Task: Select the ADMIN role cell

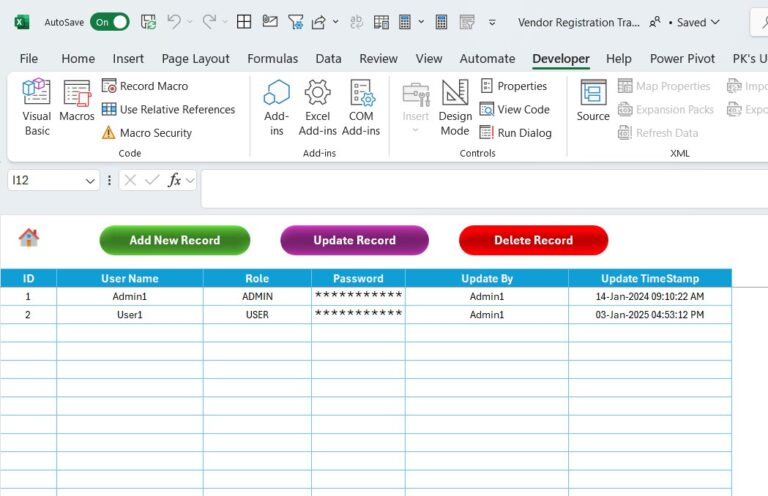Action: point(257,296)
